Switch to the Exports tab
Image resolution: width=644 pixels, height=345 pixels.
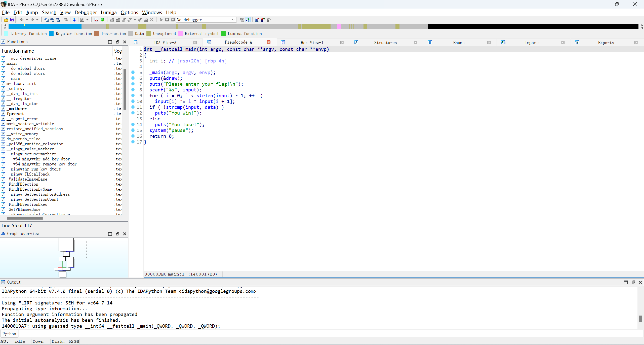606,43
